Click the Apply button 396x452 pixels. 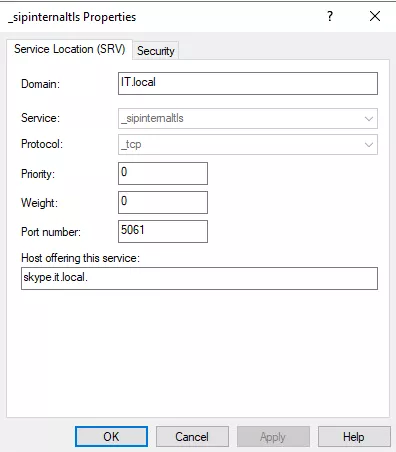[273, 436]
